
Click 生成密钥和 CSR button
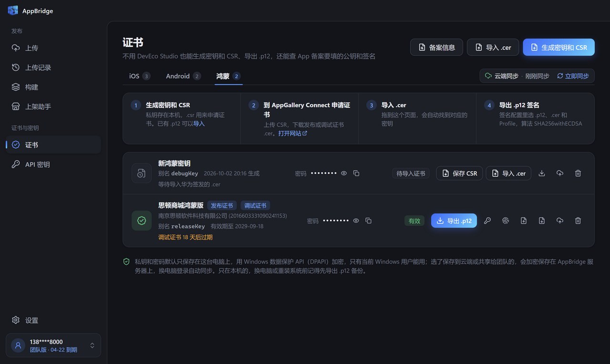click(x=558, y=47)
